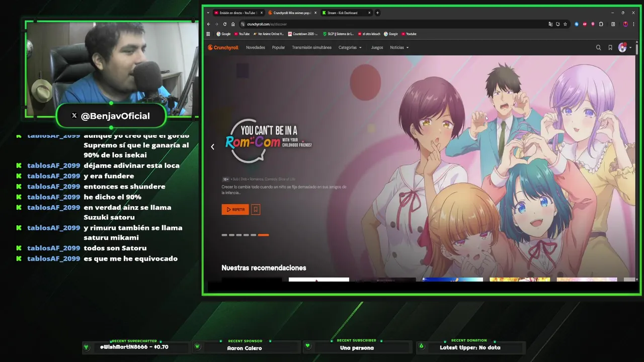Open the Crunchyroll search icon
This screenshot has height=362, width=644.
click(x=598, y=48)
